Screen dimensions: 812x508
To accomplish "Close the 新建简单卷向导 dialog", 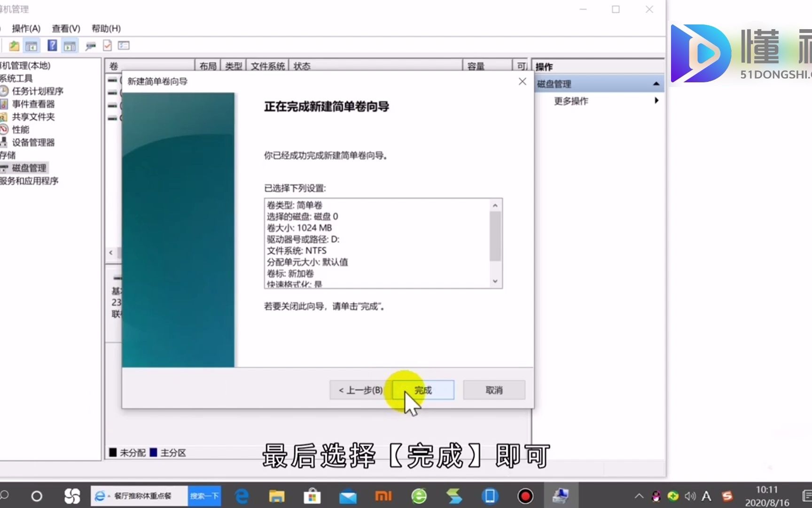I will click(x=522, y=81).
